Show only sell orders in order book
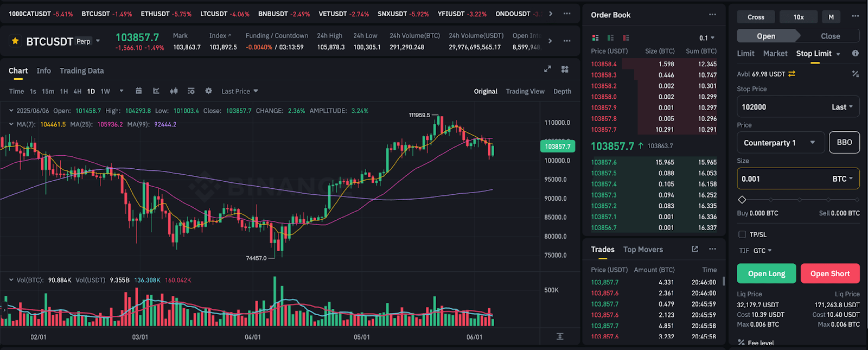 [x=626, y=38]
